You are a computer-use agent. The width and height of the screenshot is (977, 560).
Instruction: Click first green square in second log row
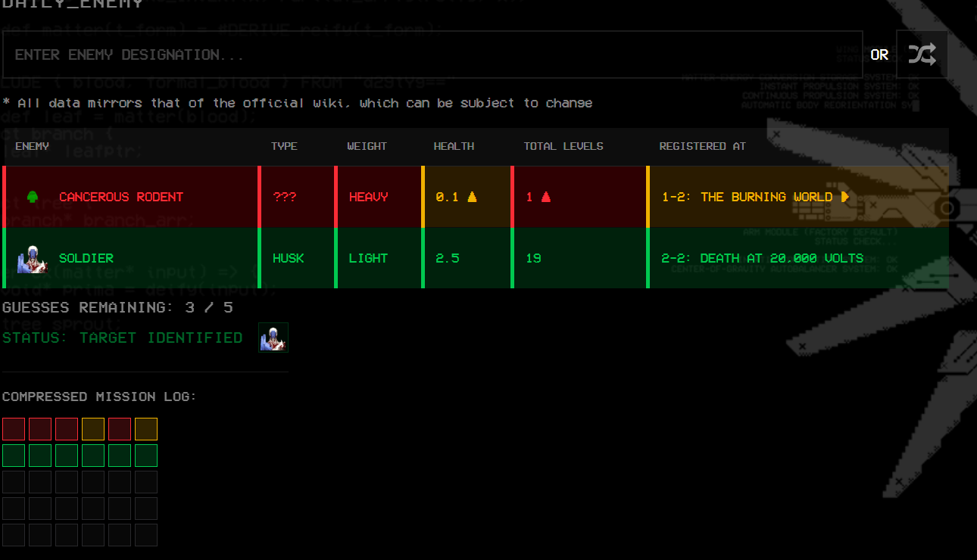pos(14,456)
